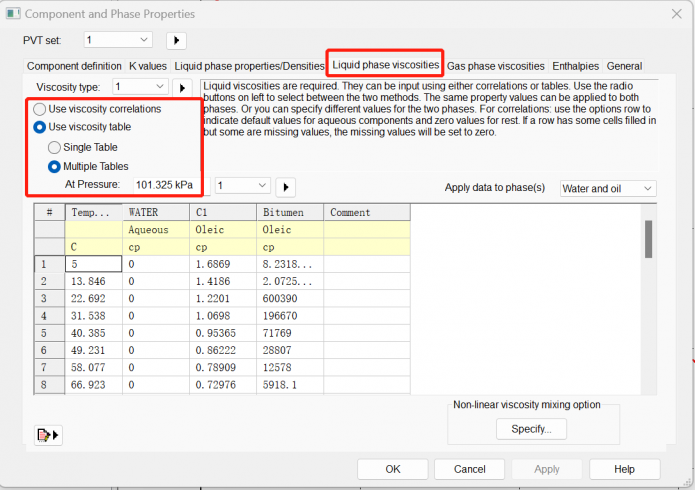This screenshot has width=695, height=490.
Task: Click the arrow button next to Viscosity type
Action: click(182, 88)
